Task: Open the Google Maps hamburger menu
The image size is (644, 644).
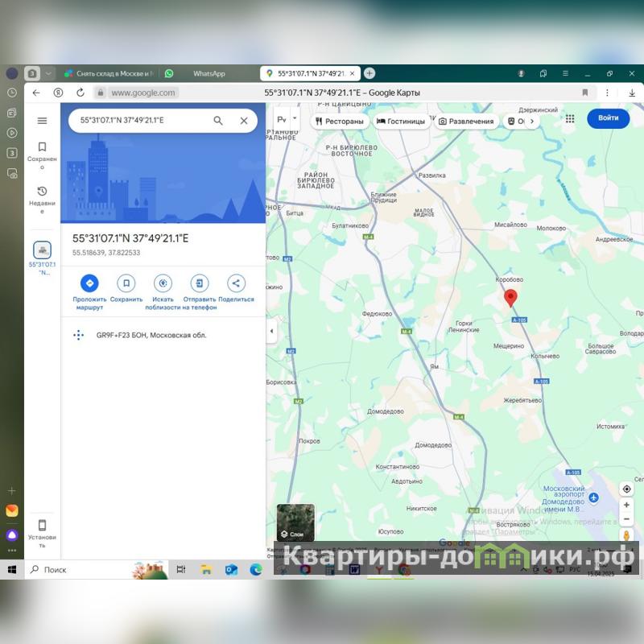Action: coord(42,121)
